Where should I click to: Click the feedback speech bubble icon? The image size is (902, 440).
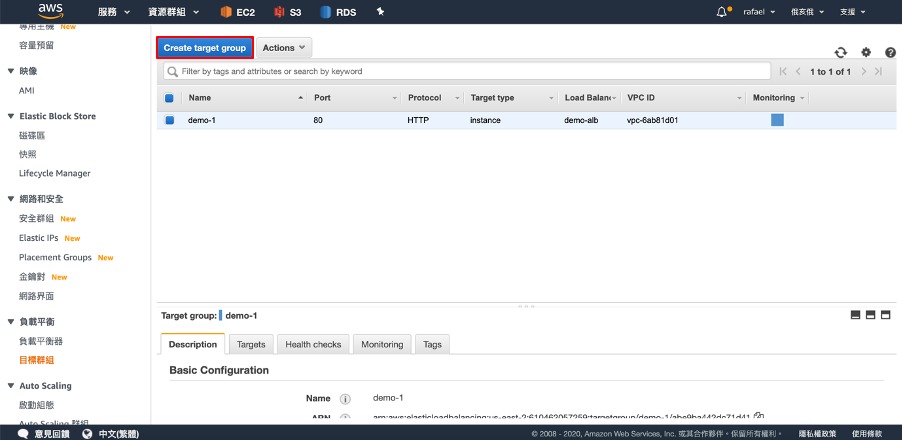click(x=24, y=434)
